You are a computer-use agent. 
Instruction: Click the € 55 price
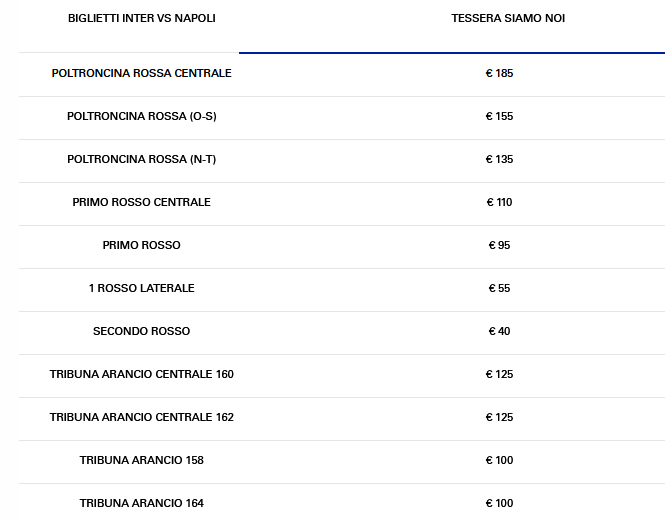click(x=499, y=289)
